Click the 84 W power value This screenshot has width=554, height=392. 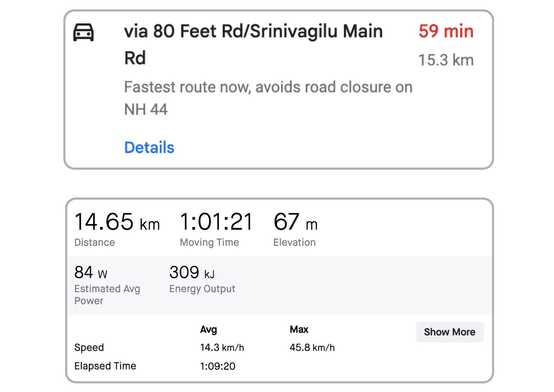[91, 273]
